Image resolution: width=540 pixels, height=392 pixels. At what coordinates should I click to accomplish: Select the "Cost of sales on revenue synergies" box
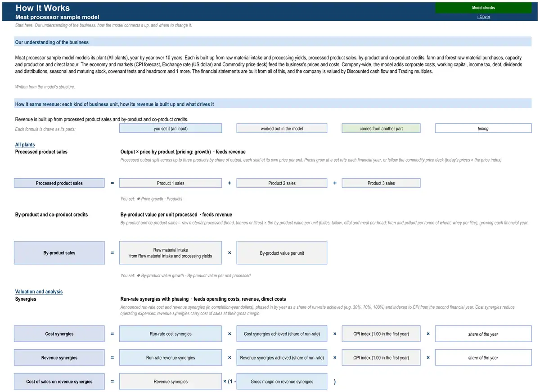pyautogui.click(x=59, y=382)
